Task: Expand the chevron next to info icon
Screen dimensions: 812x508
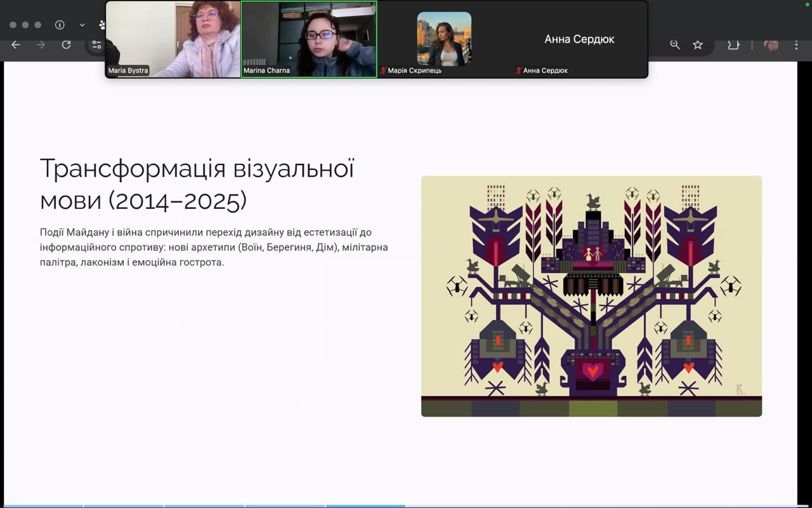Action: tap(82, 25)
